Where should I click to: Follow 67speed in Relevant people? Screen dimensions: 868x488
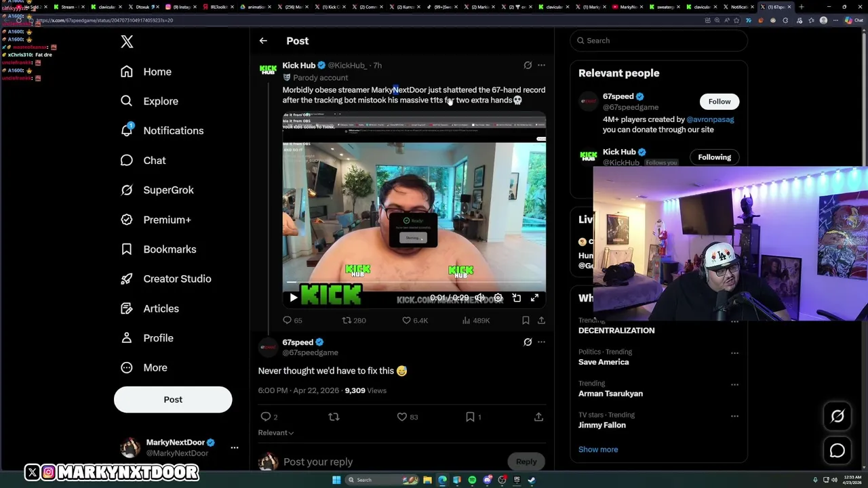tap(719, 102)
